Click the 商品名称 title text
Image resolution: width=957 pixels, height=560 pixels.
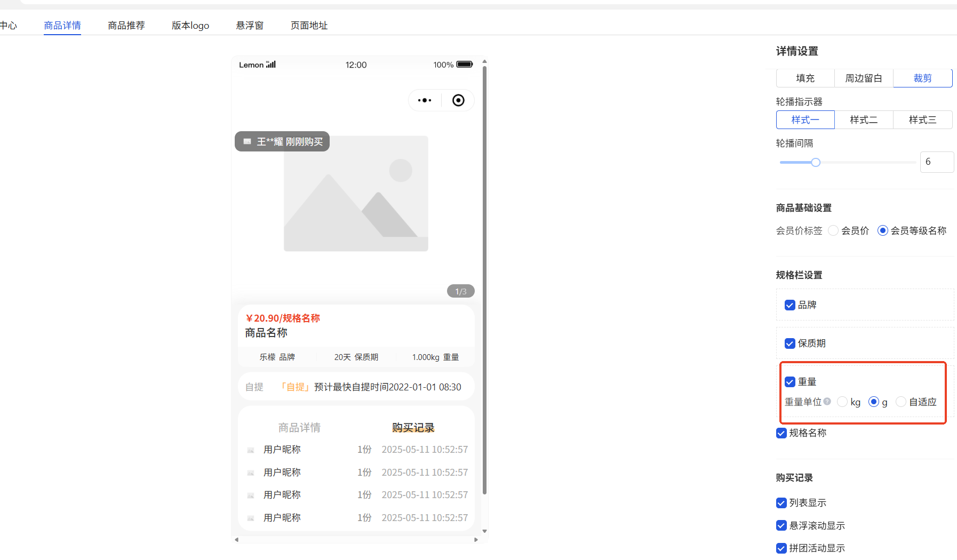point(266,333)
